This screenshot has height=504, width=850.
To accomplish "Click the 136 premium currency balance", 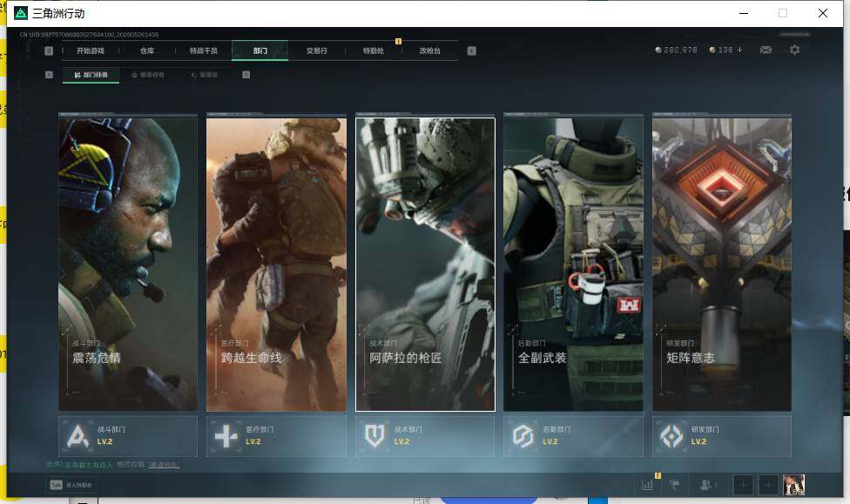I will pyautogui.click(x=721, y=50).
